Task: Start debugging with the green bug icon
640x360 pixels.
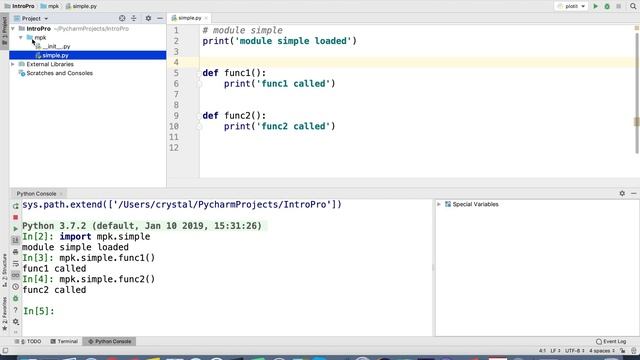Action: point(607,6)
